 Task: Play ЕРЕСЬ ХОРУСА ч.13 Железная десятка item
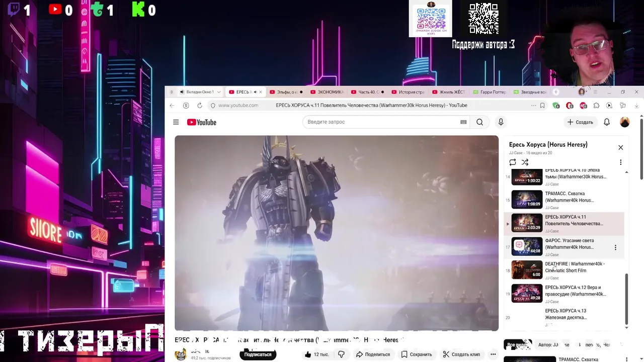point(565,317)
